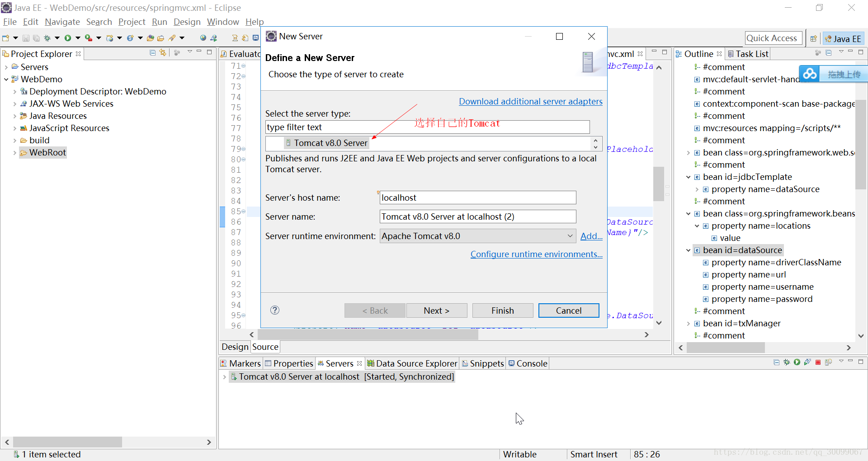Toggle Link with Editor in Project Explorer
This screenshot has height=461, width=868.
point(163,53)
